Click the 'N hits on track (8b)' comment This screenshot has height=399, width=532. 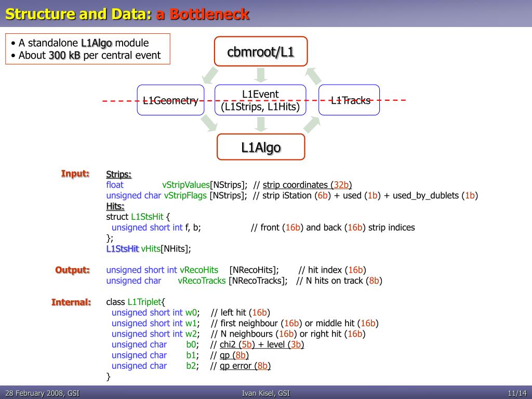click(x=344, y=281)
